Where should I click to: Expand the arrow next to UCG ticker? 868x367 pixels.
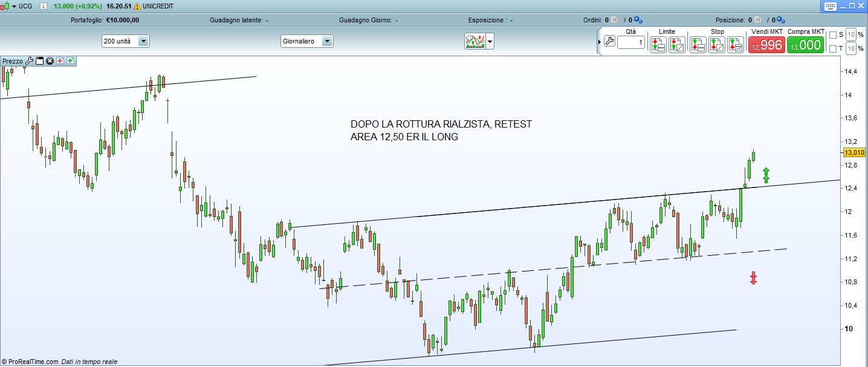tap(14, 6)
